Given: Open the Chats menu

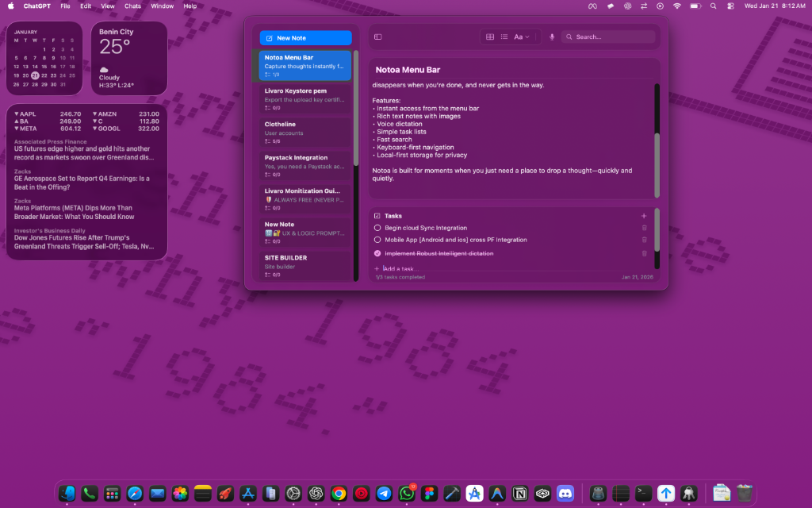Looking at the screenshot, I should coord(132,6).
